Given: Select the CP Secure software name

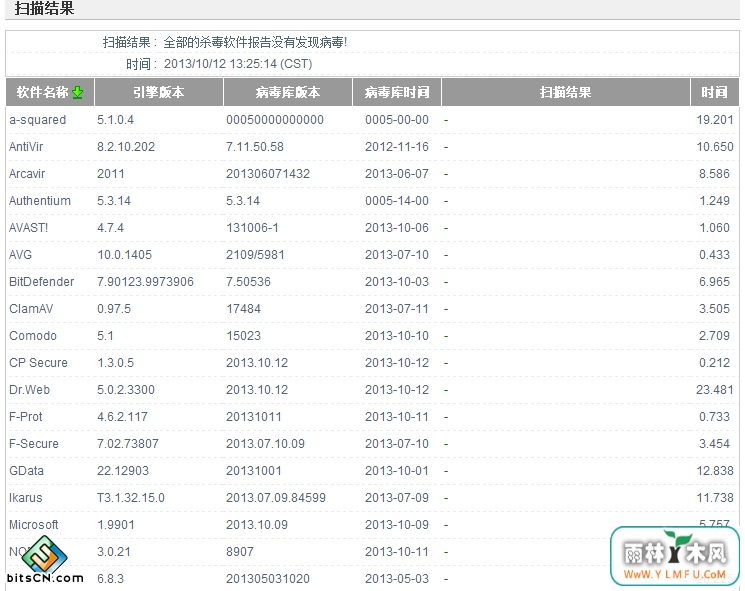Looking at the screenshot, I should 38,363.
